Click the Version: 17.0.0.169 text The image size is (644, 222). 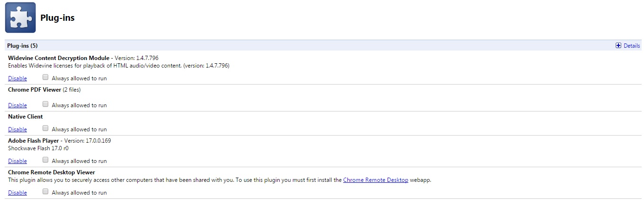(x=88, y=141)
